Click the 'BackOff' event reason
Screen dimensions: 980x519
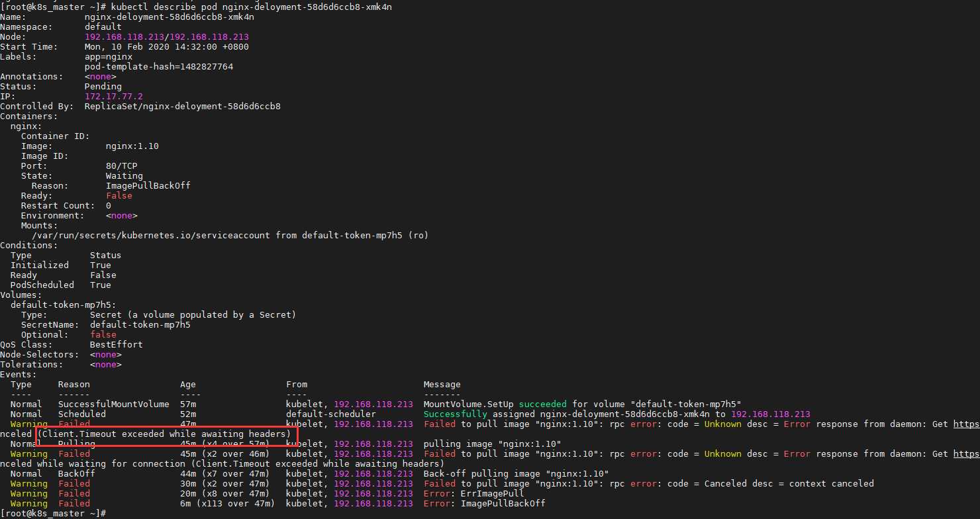click(77, 473)
